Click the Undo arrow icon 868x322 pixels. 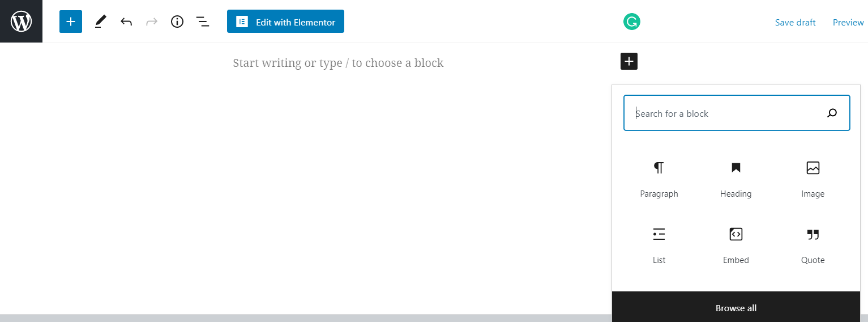(x=126, y=22)
